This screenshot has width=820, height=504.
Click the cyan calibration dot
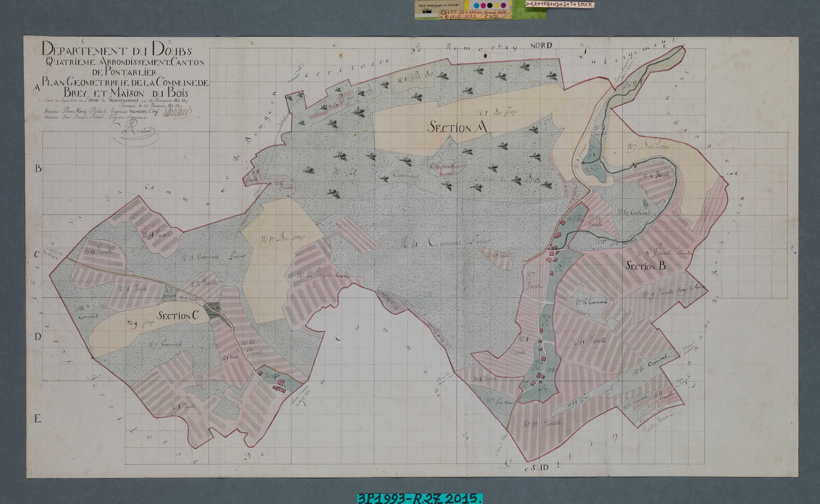tap(477, 6)
